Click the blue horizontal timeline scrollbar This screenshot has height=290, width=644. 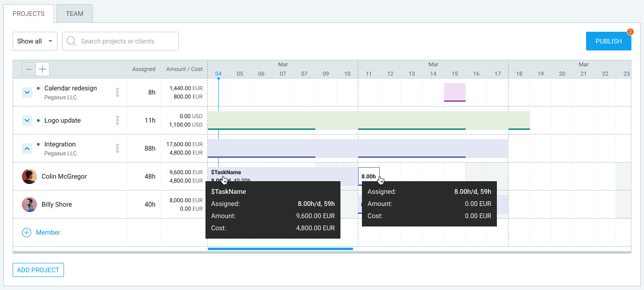[280, 248]
